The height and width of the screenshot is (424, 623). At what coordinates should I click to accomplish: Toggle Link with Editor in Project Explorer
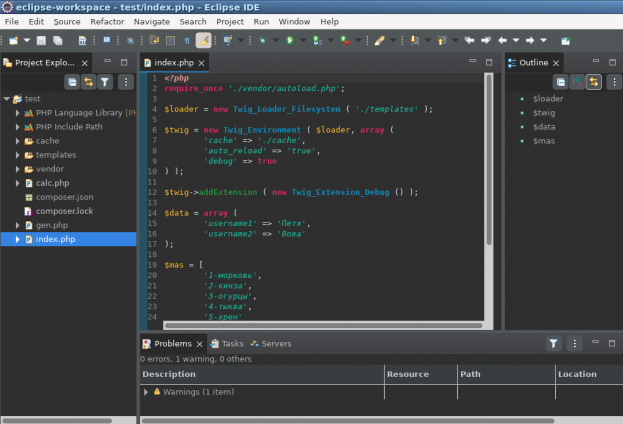click(x=89, y=82)
